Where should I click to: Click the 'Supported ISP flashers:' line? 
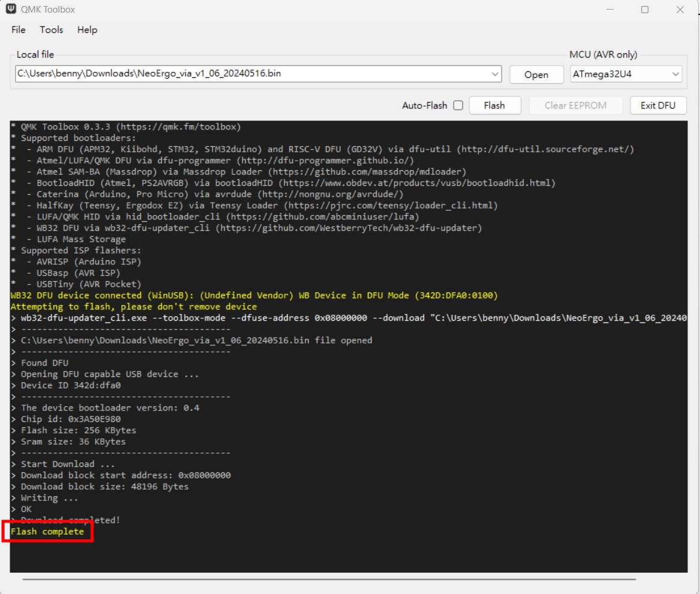(76, 251)
